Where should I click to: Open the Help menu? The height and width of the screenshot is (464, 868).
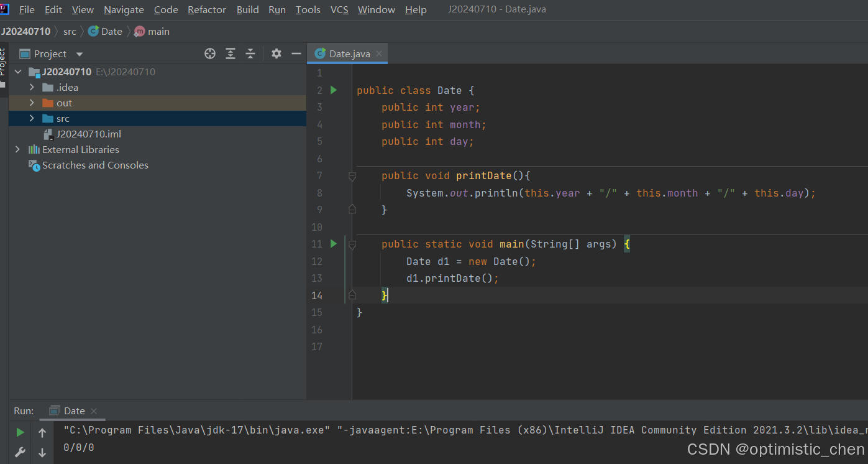(x=416, y=10)
